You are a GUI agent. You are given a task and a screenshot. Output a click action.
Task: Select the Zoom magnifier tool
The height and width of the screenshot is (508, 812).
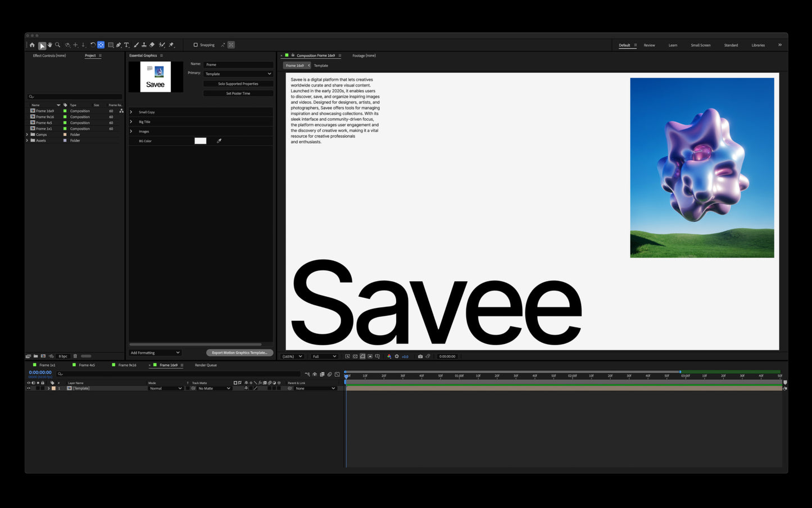pos(57,45)
